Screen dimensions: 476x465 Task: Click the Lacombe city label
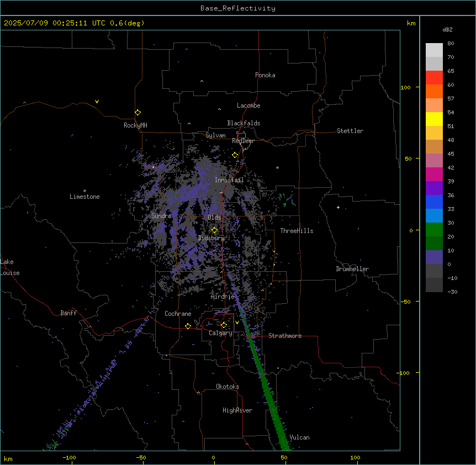[248, 105]
